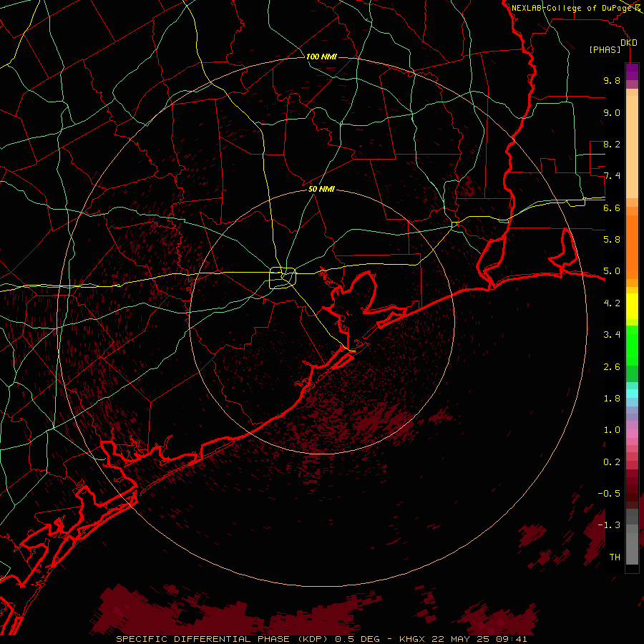Click the 5.0 value on color scale

(612, 271)
